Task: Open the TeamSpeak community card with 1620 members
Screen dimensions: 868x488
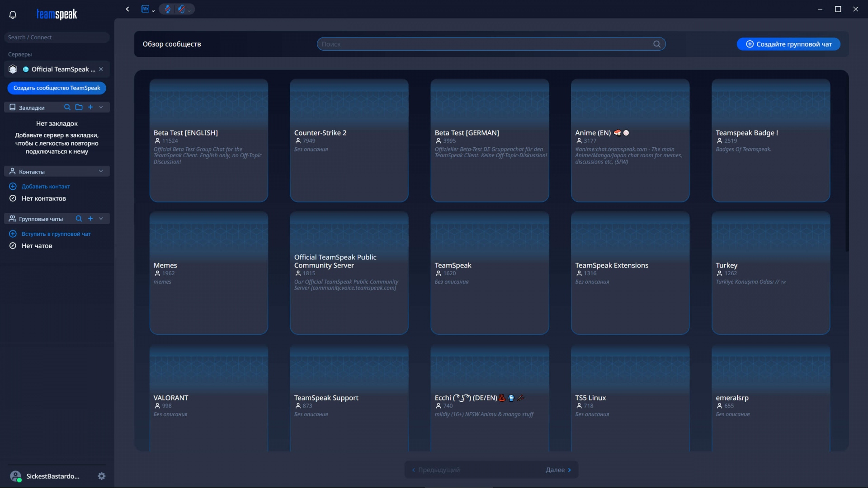Action: [490, 273]
